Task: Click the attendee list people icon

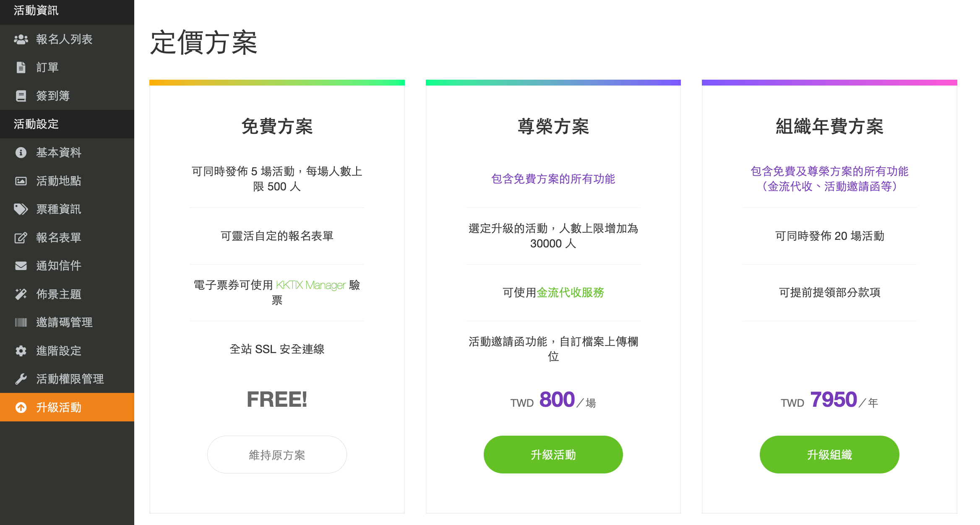Action: point(21,39)
